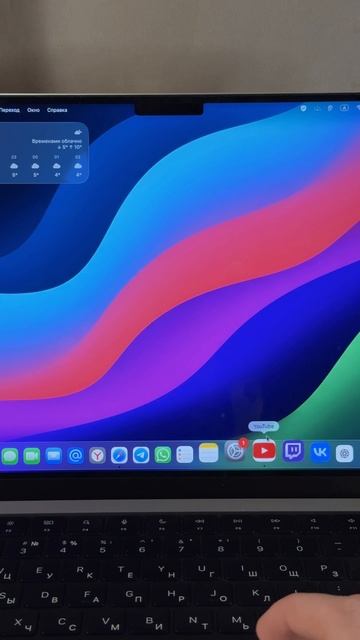Launch FaceTime from the Dock
Viewport: 360px width, 640px height.
[x=31, y=456]
